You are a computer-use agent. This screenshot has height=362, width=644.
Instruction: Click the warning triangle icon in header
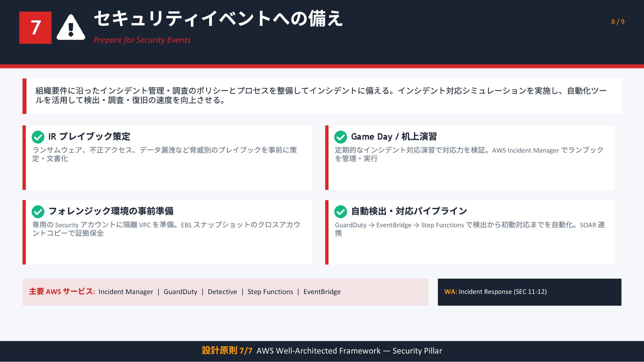(70, 28)
